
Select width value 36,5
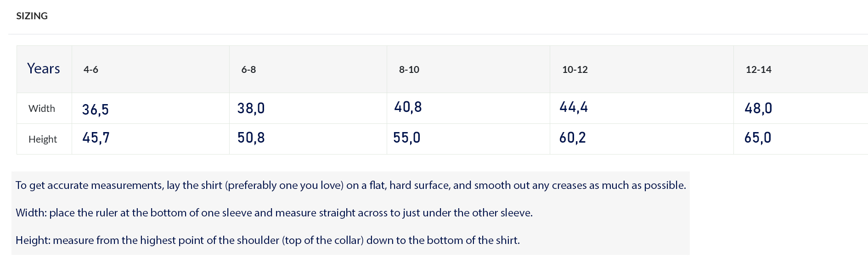pos(96,110)
